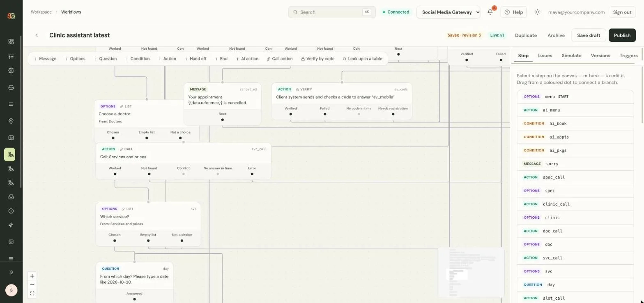Open the dashboard grid icon in sidebar
The image size is (644, 303).
point(11,42)
